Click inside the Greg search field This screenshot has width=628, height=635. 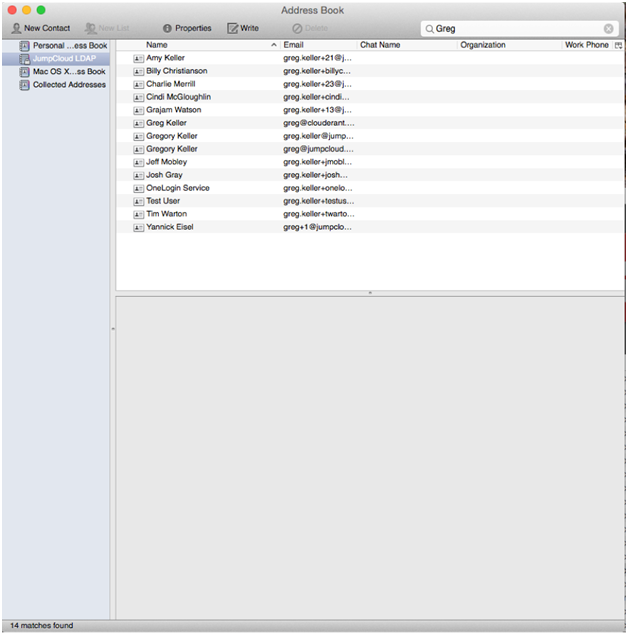[515, 29]
